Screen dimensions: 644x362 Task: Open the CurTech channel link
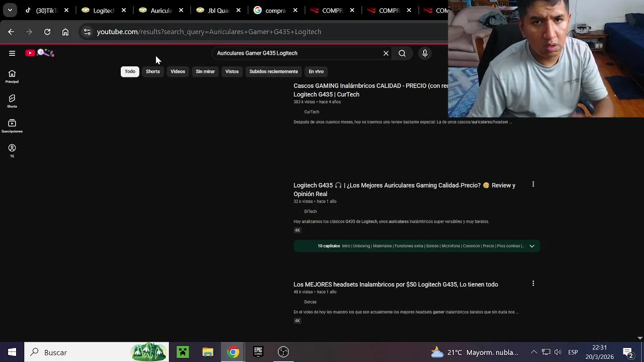pos(311,112)
